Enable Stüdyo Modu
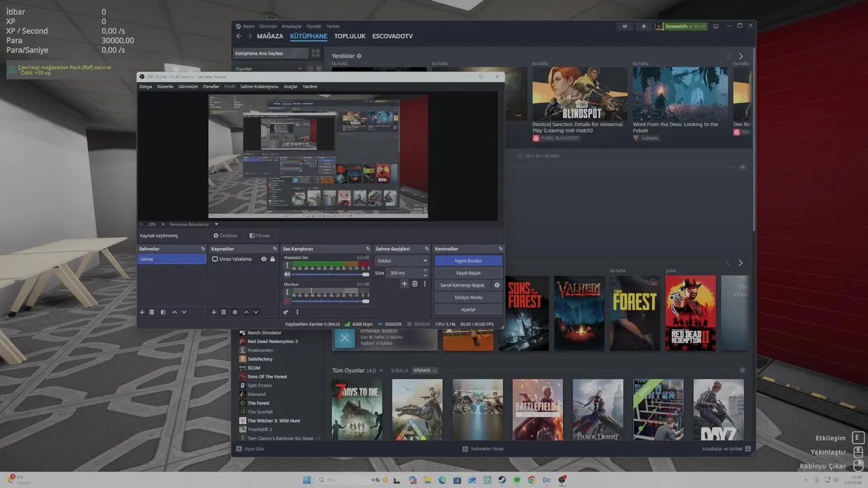Viewport: 868px width, 488px height. [469, 298]
